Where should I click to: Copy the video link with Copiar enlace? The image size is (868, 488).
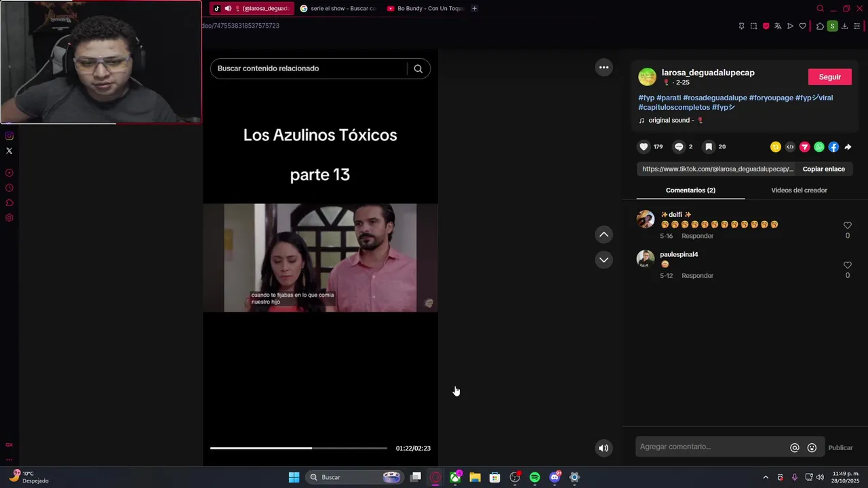(823, 169)
